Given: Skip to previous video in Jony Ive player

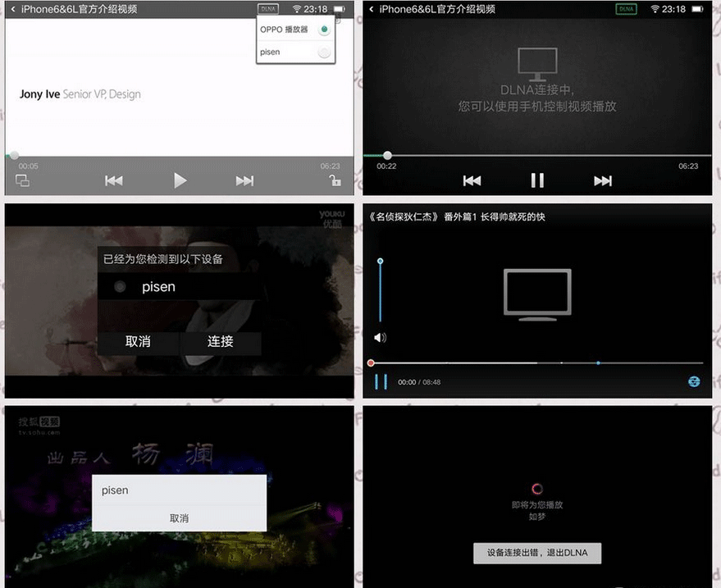Looking at the screenshot, I should click(x=113, y=180).
